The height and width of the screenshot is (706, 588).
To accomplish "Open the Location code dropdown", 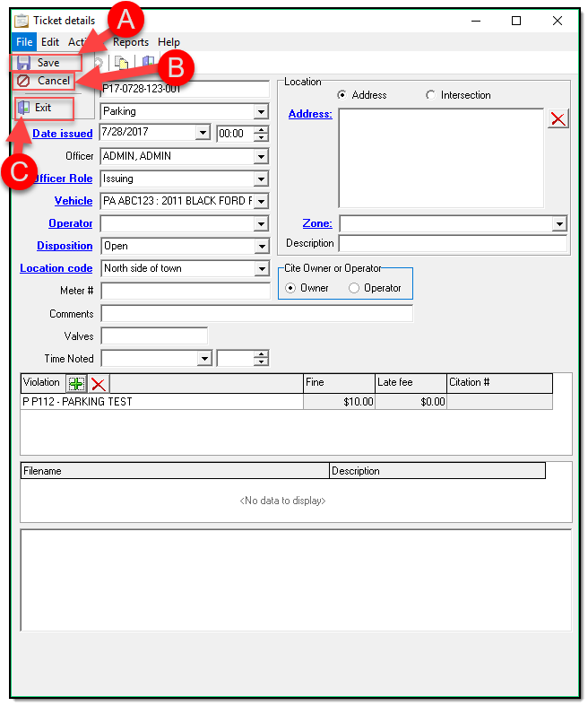I will (261, 268).
